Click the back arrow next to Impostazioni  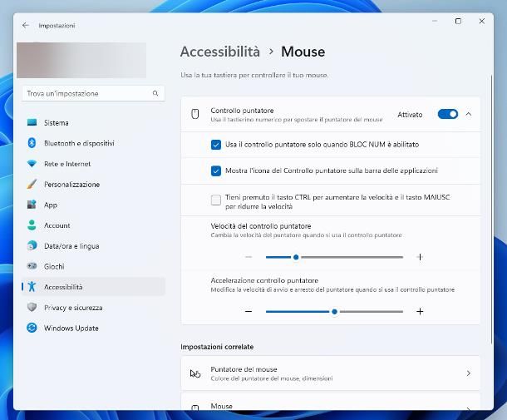[25, 25]
